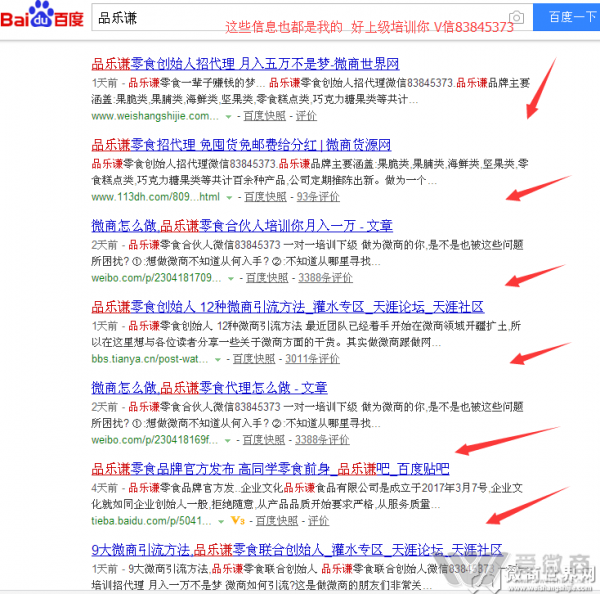The image size is (600, 594).
Task: Click URL text www.weishangshijie.com
Action: tap(155, 116)
